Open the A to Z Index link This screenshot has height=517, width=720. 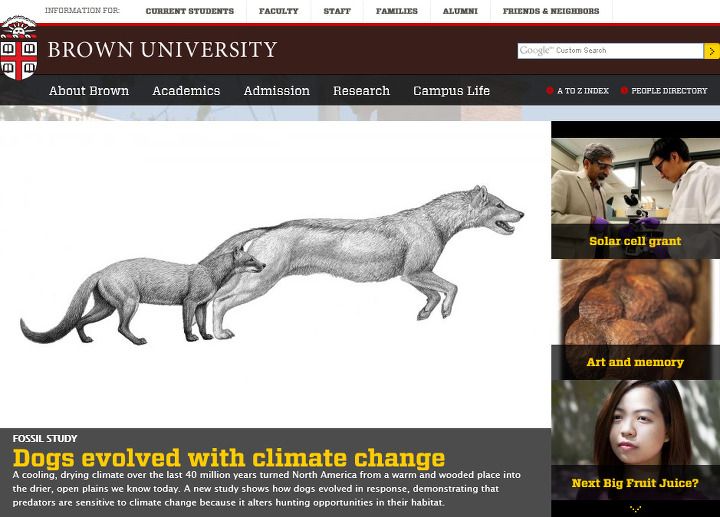[583, 91]
